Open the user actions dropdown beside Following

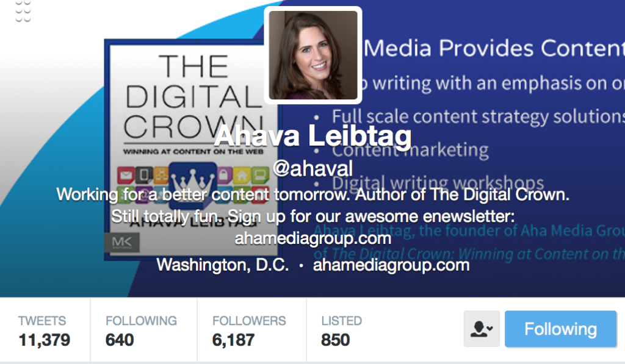[x=482, y=329]
